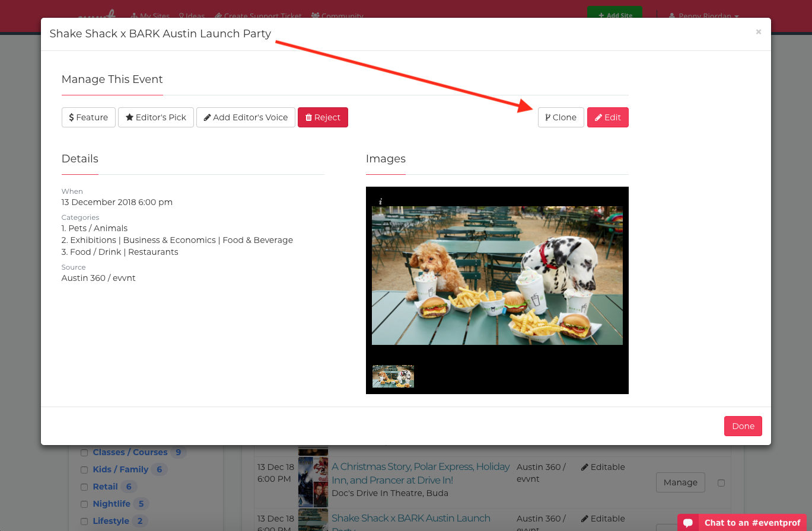Select checkbox for the Christmas Story row
This screenshot has width=812, height=531.
[x=721, y=483]
